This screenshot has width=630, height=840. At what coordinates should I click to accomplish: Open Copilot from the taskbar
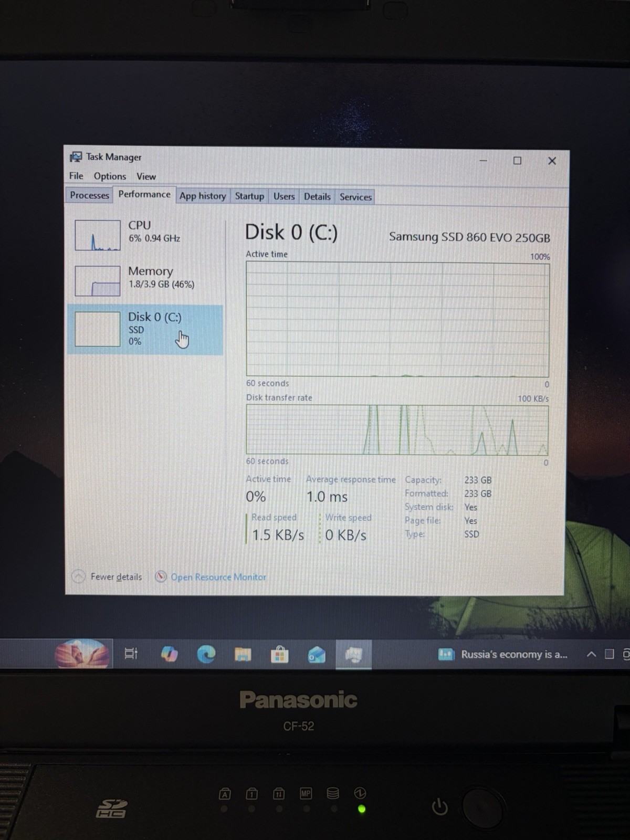coord(169,654)
